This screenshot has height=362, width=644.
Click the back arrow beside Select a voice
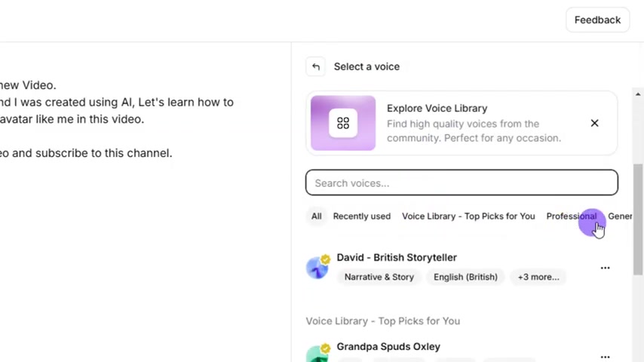[315, 66]
